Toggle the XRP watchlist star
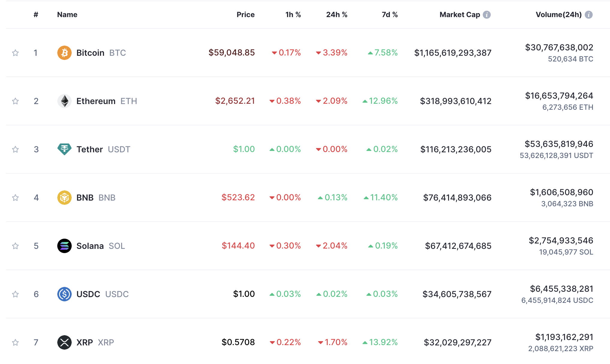Image resolution: width=610 pixels, height=364 pixels. coord(15,342)
